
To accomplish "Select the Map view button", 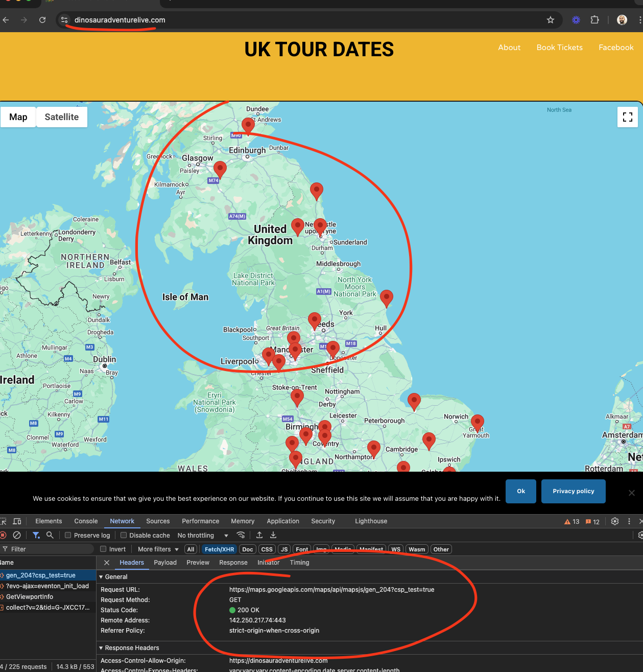I will 18,117.
